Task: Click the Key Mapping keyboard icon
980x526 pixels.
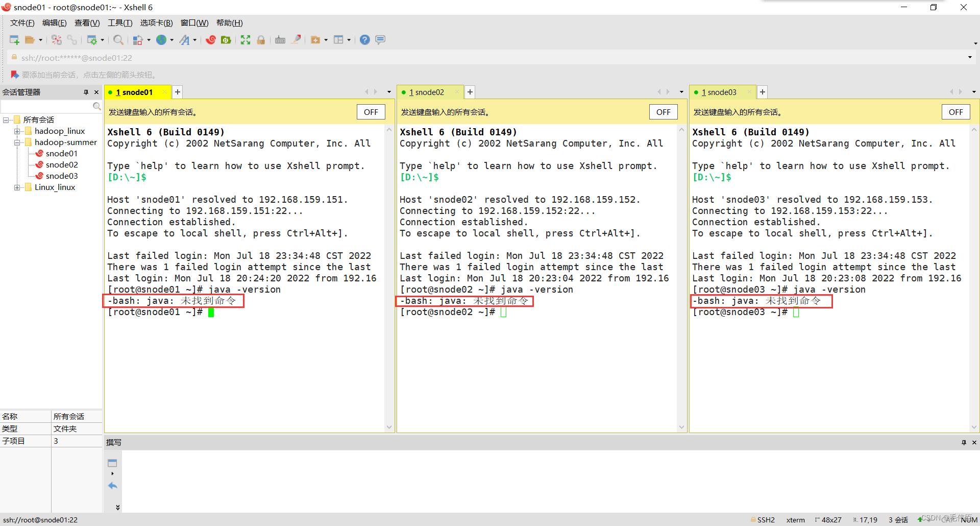Action: click(280, 40)
